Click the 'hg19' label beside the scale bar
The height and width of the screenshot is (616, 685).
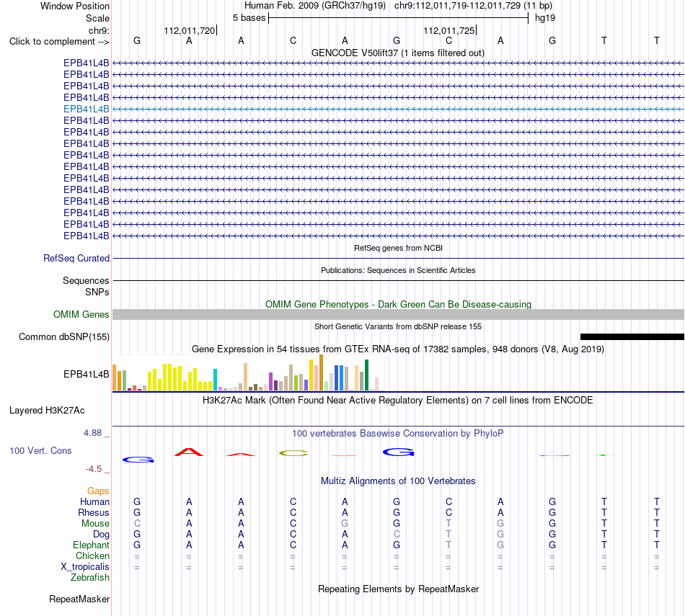[x=545, y=18]
